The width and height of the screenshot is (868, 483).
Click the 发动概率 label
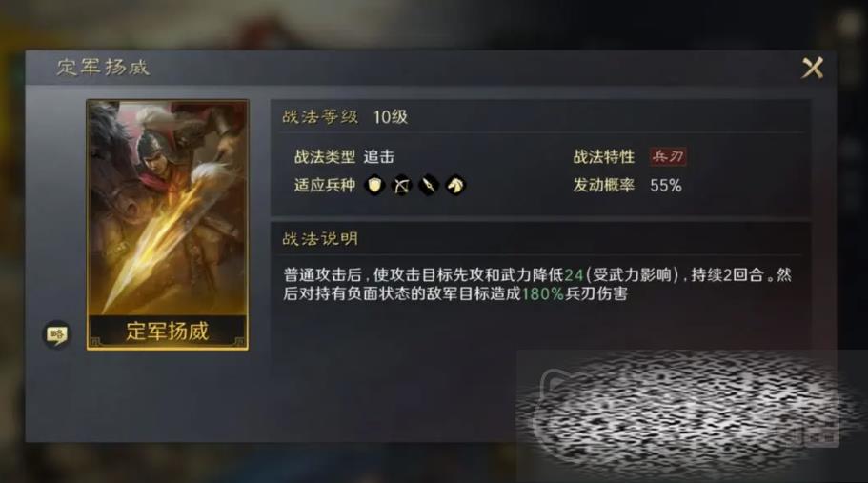(x=603, y=185)
